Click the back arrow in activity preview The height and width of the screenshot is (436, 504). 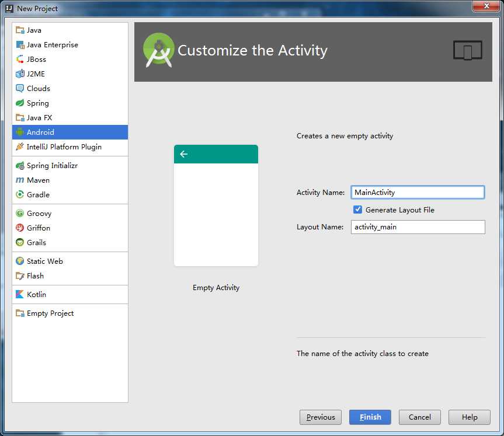(x=184, y=154)
